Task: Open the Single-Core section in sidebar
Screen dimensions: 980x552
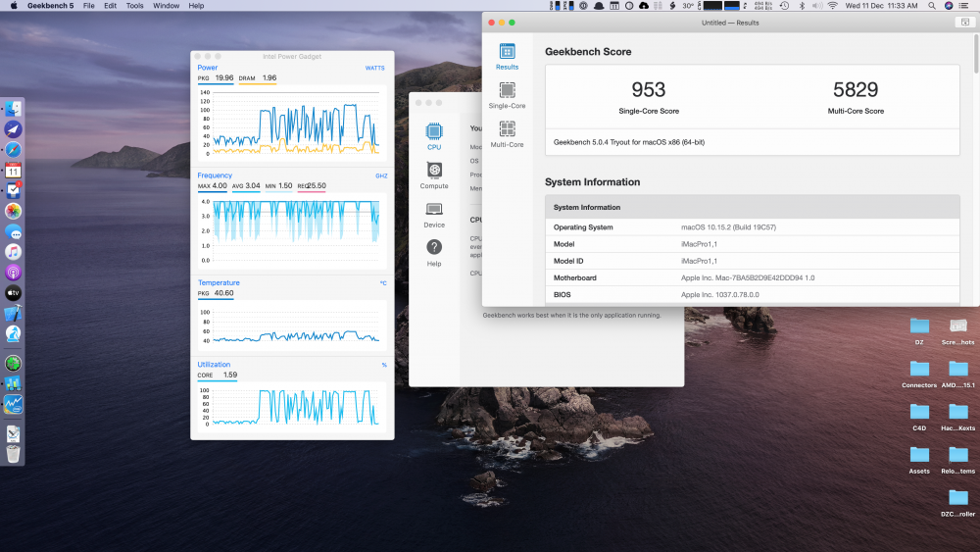Action: (x=507, y=95)
